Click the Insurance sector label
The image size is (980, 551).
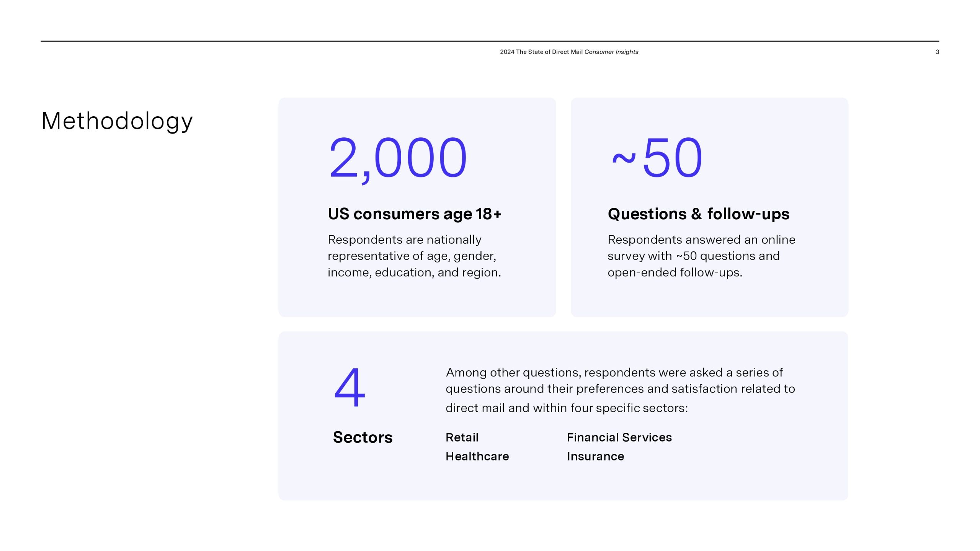(595, 456)
